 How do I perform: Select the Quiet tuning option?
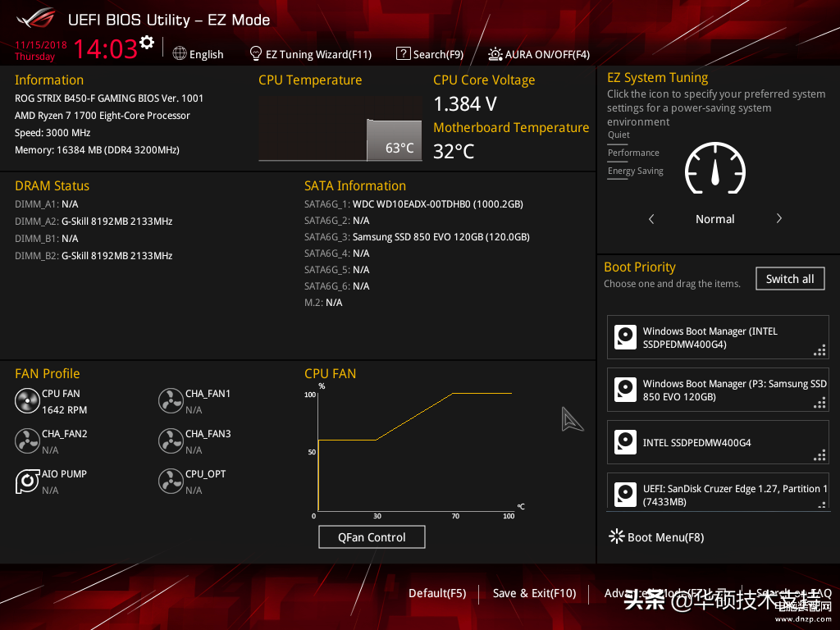(619, 135)
